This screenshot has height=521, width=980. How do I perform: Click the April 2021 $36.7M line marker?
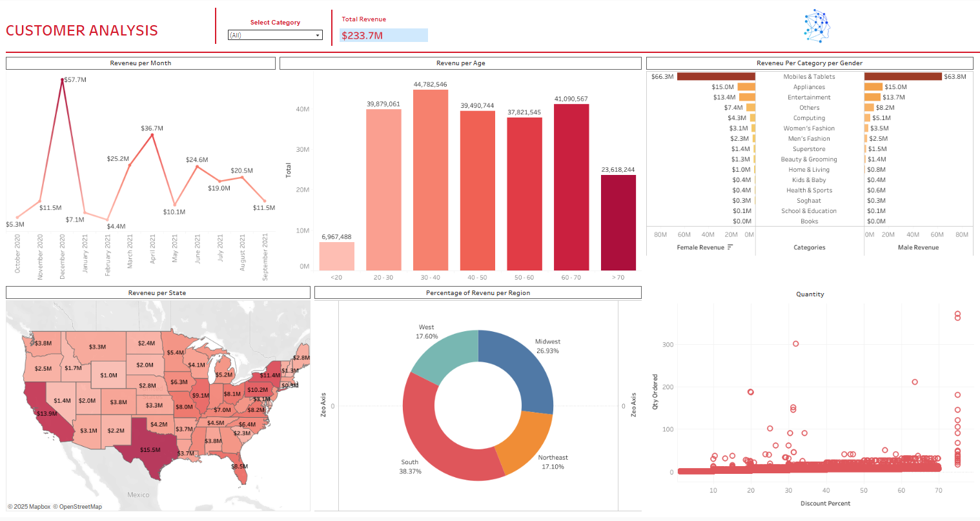[x=152, y=136]
